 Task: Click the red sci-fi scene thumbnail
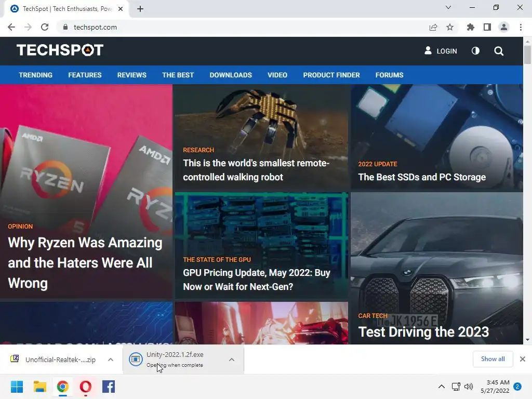click(x=262, y=323)
